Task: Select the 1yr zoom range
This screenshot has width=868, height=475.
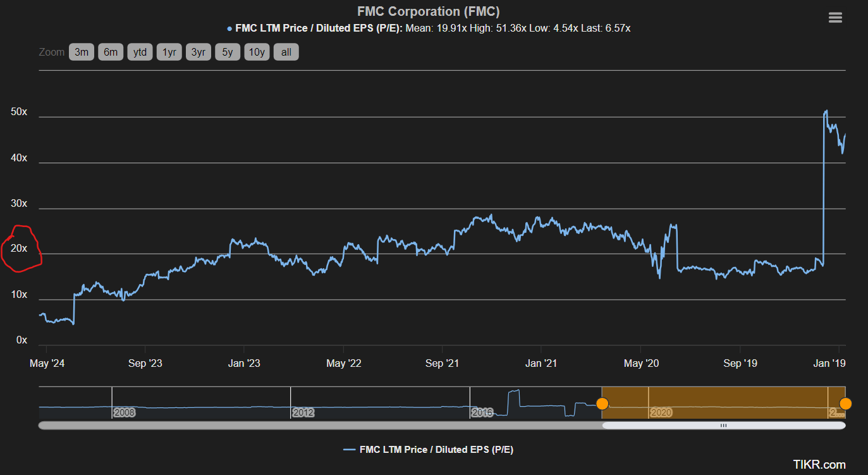Action: tap(169, 52)
